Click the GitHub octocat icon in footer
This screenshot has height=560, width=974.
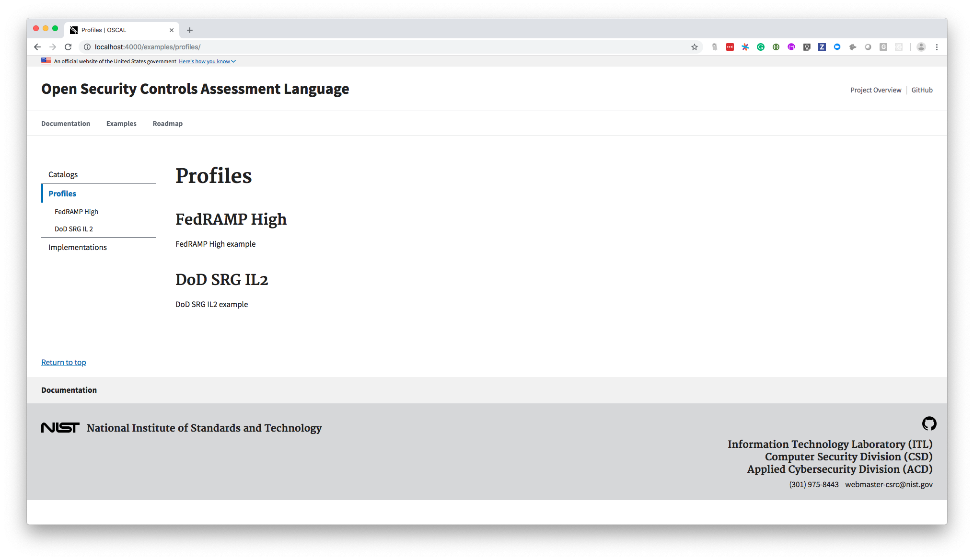point(929,423)
